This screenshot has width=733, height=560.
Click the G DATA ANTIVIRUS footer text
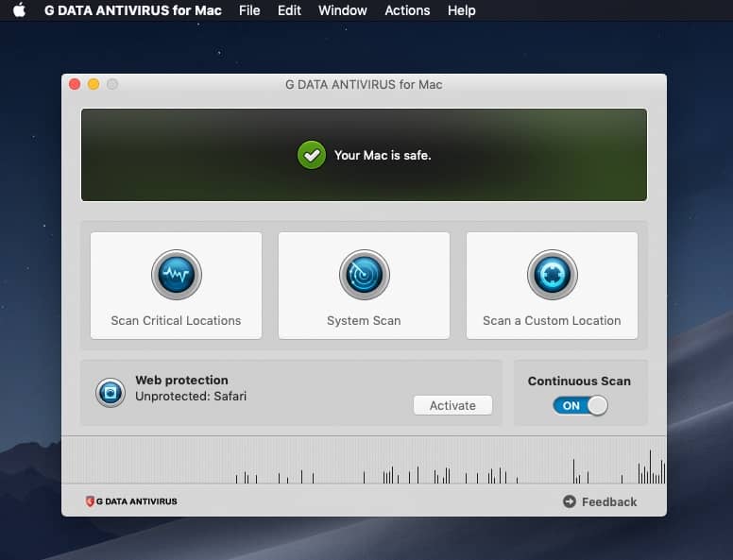click(137, 501)
